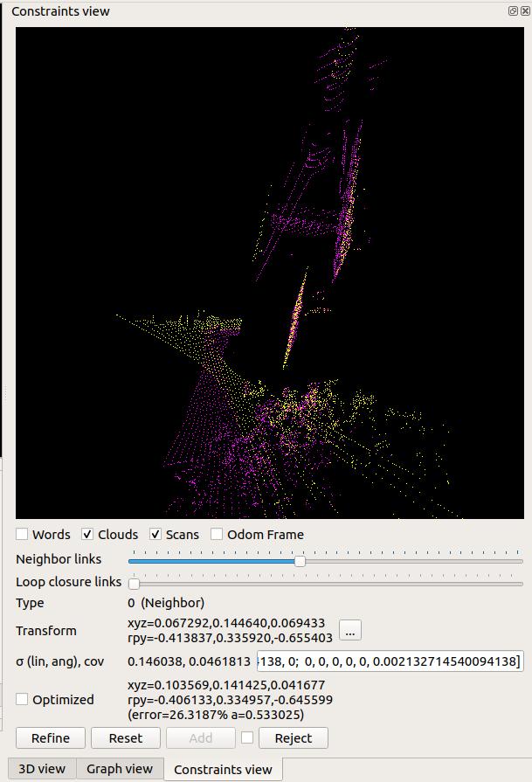Click the Loop closure links slider handle
This screenshot has height=782, width=532.
click(135, 584)
